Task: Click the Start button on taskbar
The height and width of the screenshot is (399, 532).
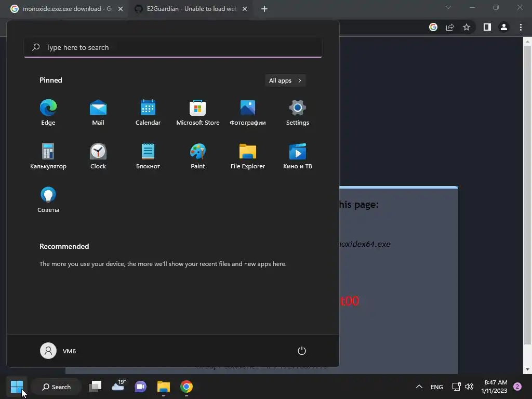Action: (x=17, y=387)
